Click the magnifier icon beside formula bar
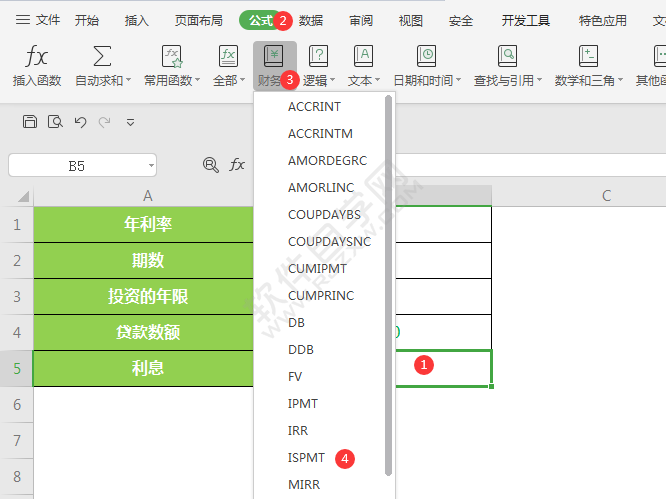The height and width of the screenshot is (499, 666). [211, 165]
